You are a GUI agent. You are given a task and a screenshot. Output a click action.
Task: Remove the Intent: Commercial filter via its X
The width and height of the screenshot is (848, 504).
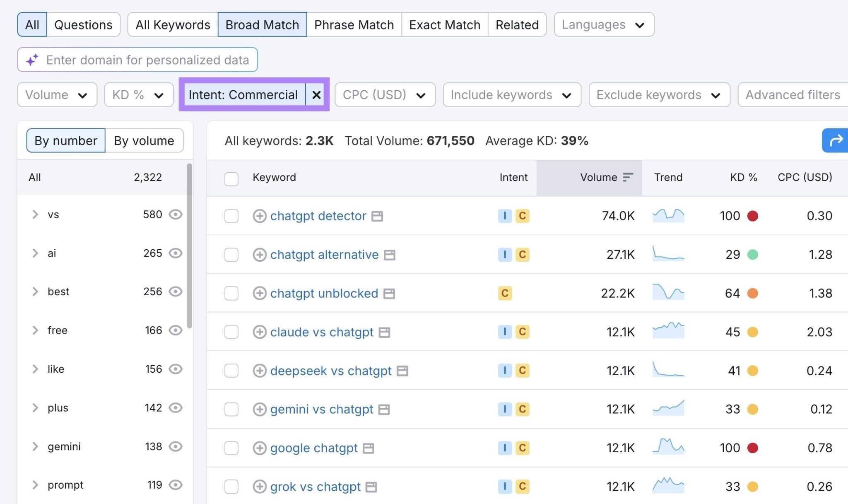point(316,95)
